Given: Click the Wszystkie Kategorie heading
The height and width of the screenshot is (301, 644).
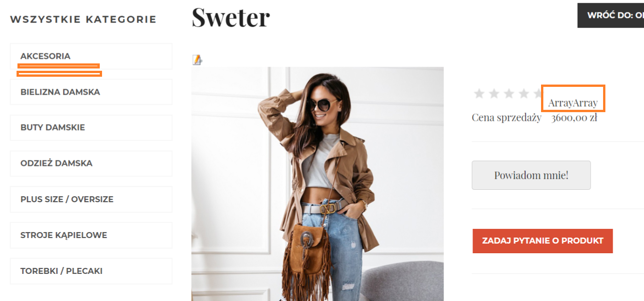Looking at the screenshot, I should coord(83,19).
